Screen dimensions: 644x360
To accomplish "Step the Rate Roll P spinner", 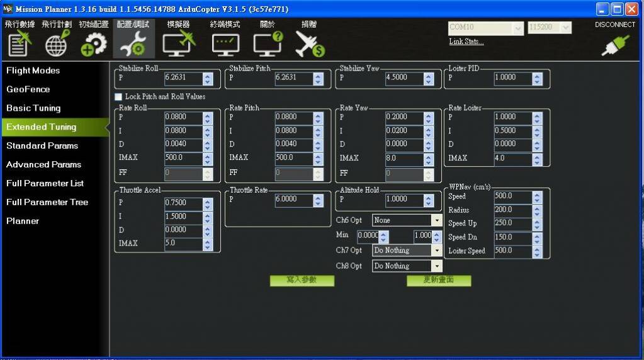I will pos(208,118).
